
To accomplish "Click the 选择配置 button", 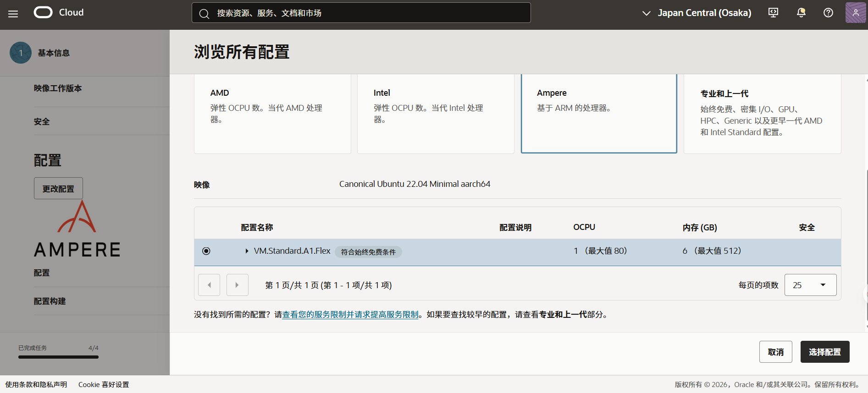I will (x=825, y=352).
